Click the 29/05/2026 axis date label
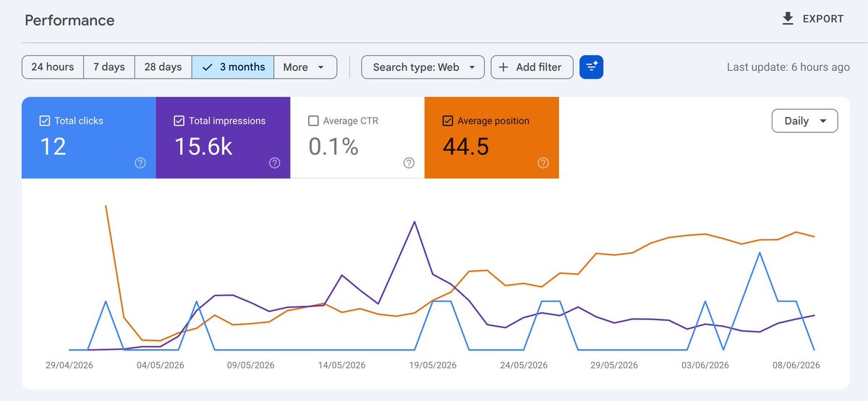868x401 pixels. pyautogui.click(x=614, y=366)
